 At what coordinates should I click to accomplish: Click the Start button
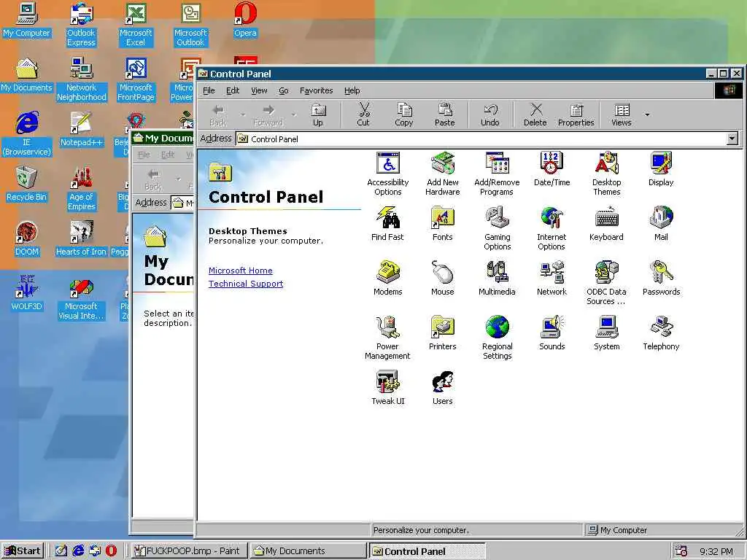pyautogui.click(x=23, y=551)
